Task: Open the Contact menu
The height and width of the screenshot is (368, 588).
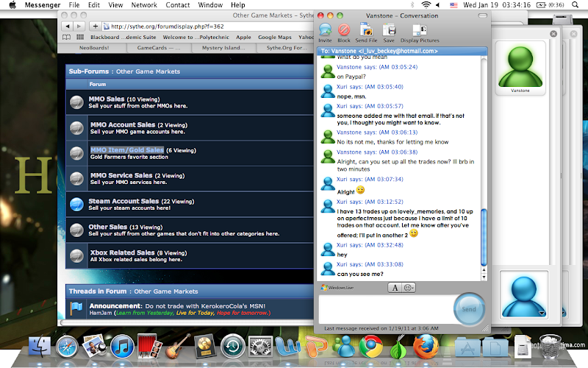Action: point(178,5)
